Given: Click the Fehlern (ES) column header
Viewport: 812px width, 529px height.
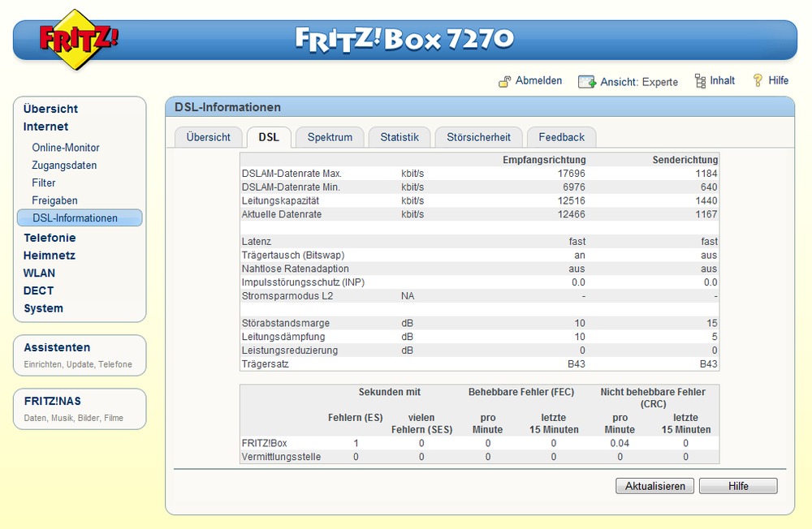Looking at the screenshot, I should click(356, 418).
